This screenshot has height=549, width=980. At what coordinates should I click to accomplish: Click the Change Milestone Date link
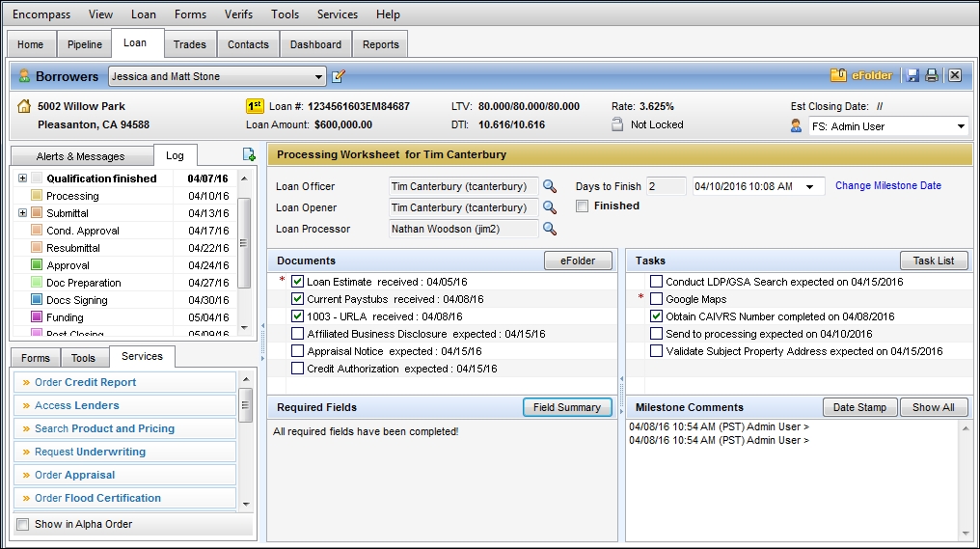point(887,186)
